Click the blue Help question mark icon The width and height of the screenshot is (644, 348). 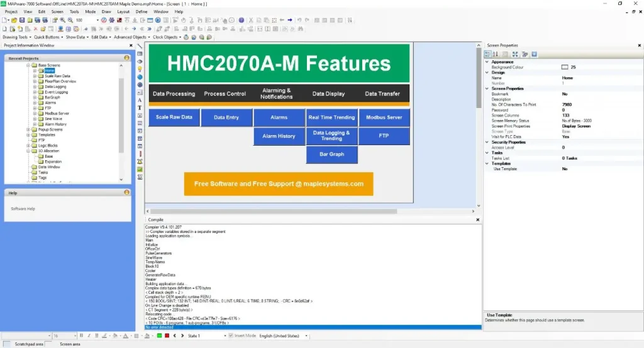click(x=241, y=20)
